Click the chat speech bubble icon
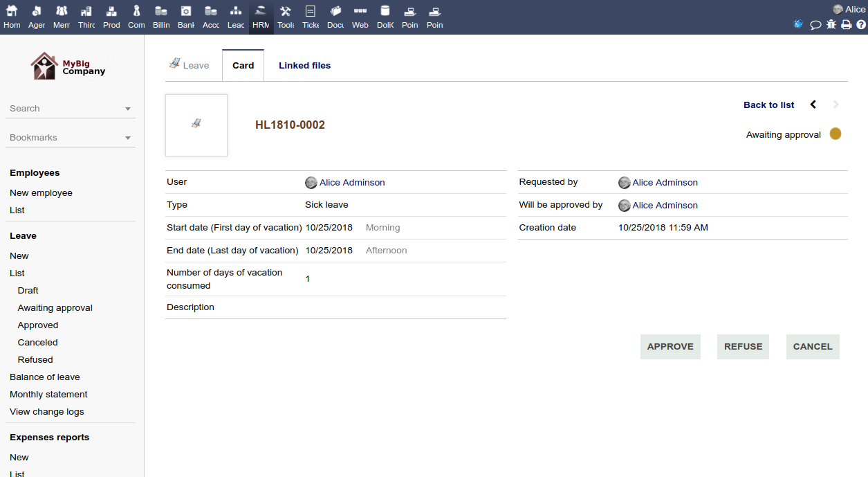This screenshot has height=477, width=868. point(815,24)
